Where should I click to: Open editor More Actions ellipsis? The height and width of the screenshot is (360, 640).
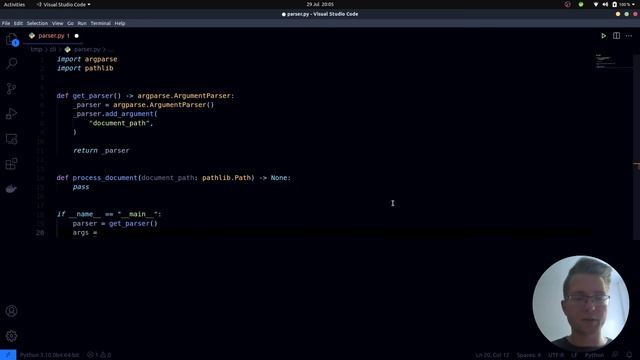629,36
